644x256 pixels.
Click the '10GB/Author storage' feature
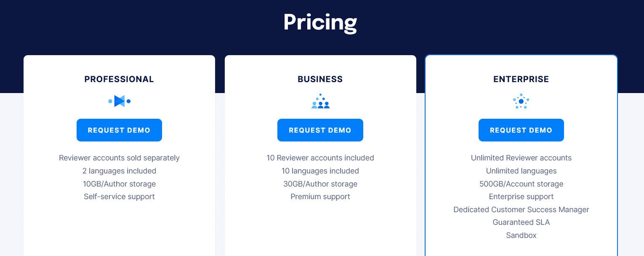119,184
